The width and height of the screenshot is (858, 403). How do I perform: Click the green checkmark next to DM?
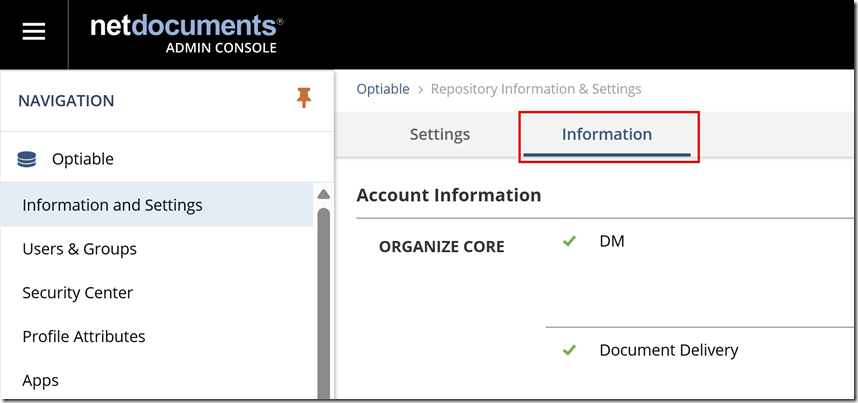(569, 241)
